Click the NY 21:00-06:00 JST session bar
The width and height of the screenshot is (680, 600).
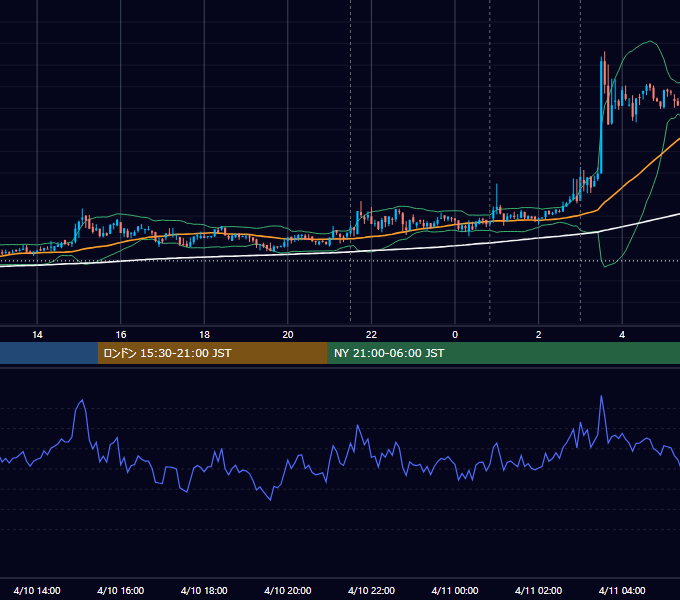point(503,353)
